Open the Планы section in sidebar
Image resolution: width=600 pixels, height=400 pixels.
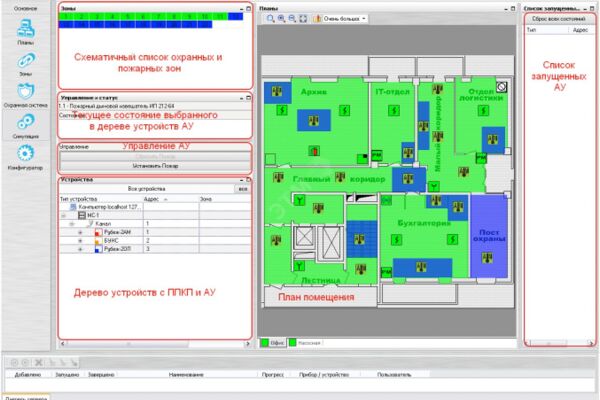26,33
